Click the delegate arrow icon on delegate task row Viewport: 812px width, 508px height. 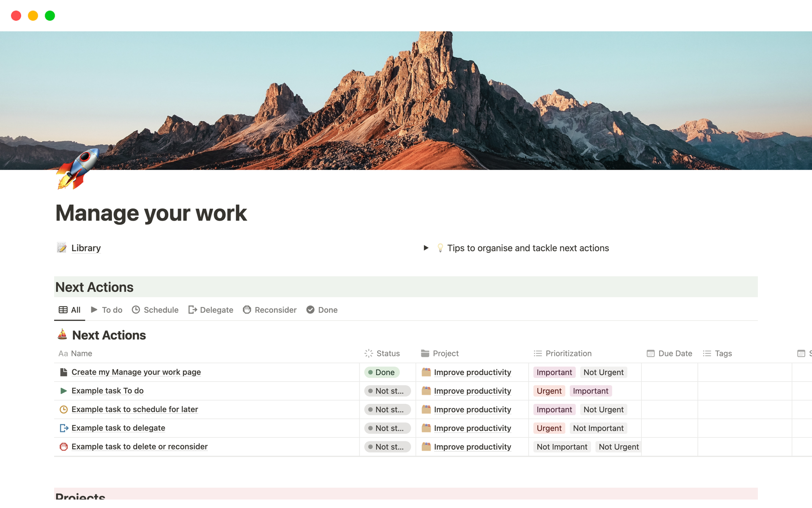pyautogui.click(x=63, y=428)
